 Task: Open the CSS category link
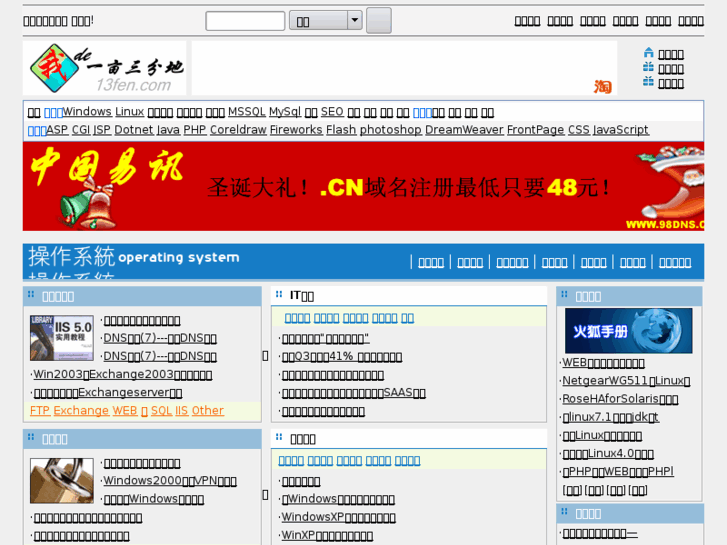coord(579,130)
